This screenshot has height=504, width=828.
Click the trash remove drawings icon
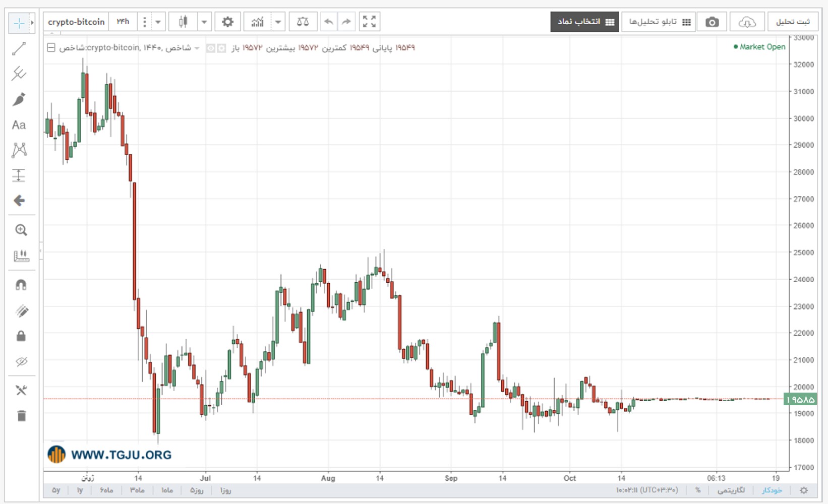pyautogui.click(x=21, y=416)
